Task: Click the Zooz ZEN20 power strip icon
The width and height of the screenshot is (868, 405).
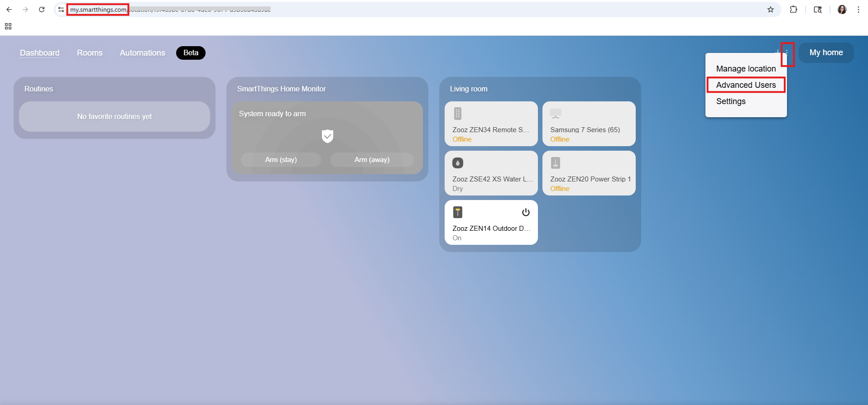Action: click(556, 163)
